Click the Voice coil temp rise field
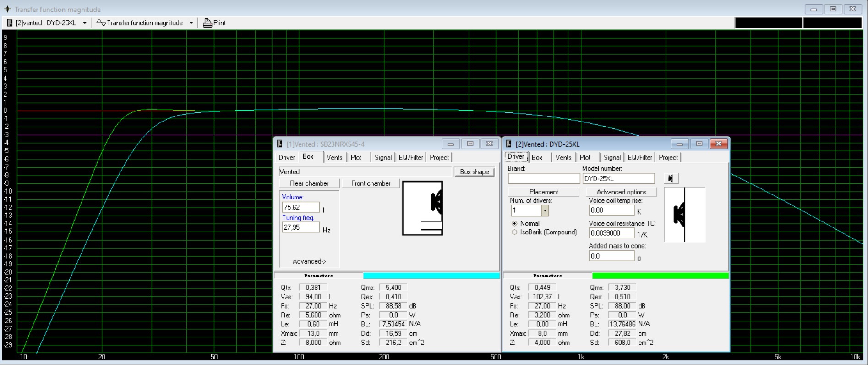The image size is (868, 365). pyautogui.click(x=611, y=210)
